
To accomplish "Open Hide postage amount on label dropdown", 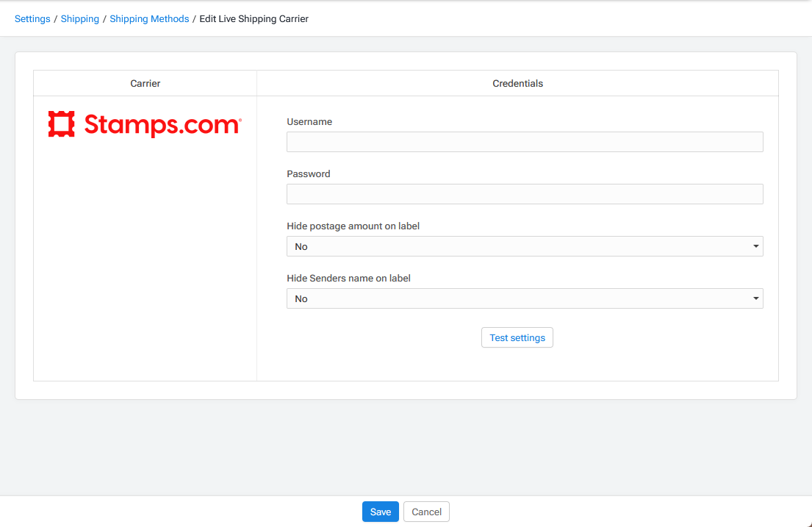I will tap(525, 246).
